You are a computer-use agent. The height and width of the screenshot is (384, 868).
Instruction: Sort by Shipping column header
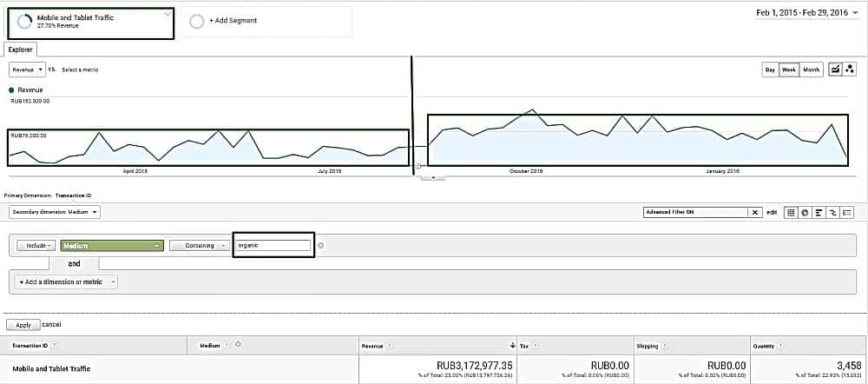[x=648, y=346]
